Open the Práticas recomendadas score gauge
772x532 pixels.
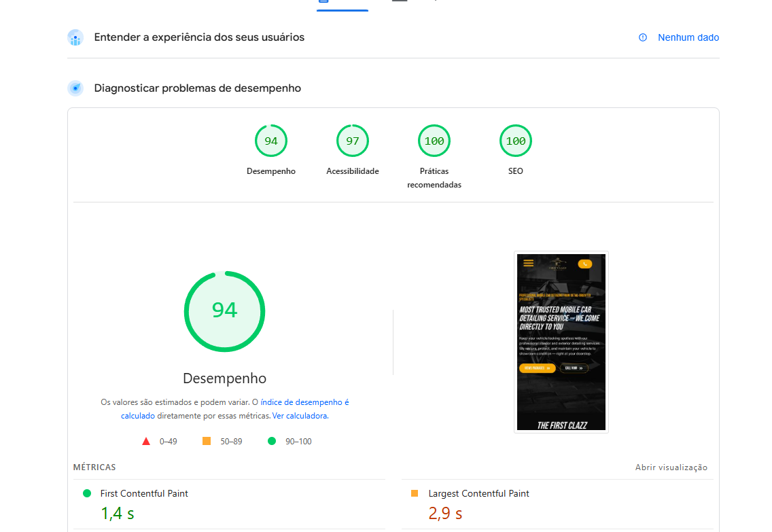point(434,141)
